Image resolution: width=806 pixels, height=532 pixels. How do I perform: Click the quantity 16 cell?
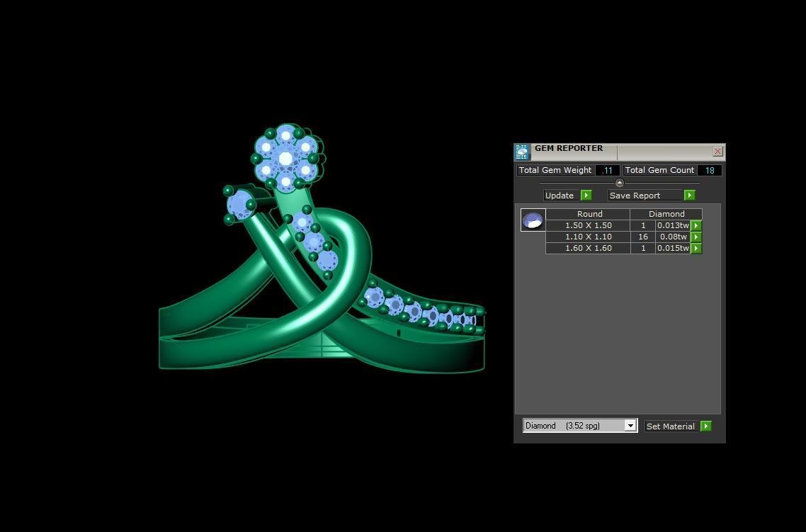point(642,237)
